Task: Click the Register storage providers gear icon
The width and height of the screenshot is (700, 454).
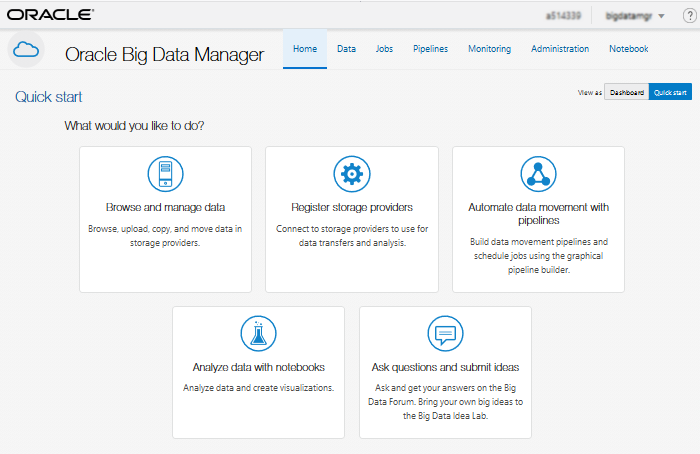Action: pos(352,174)
